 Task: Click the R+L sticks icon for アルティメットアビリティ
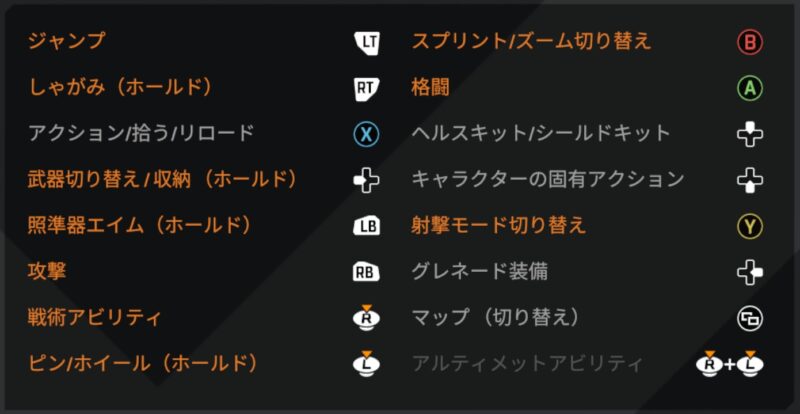[x=730, y=363]
